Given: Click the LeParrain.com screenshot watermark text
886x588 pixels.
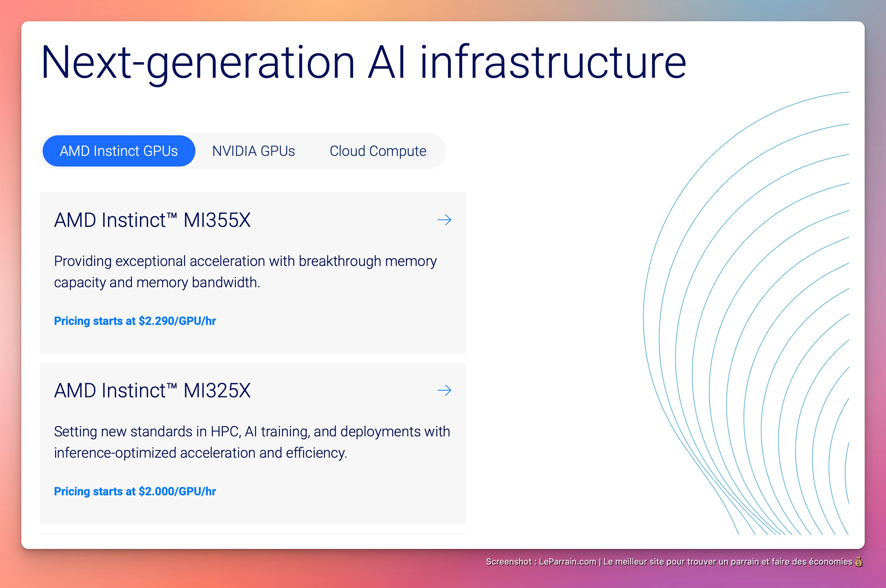Looking at the screenshot, I should [669, 562].
